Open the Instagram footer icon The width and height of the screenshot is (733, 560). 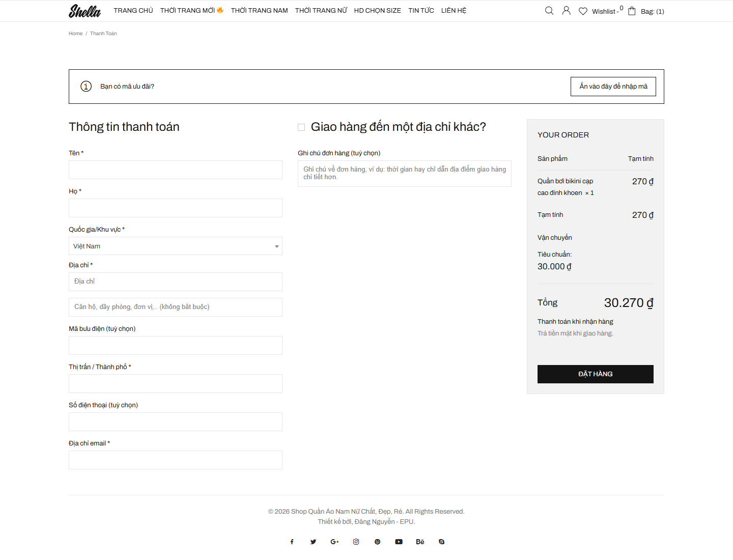[356, 542]
